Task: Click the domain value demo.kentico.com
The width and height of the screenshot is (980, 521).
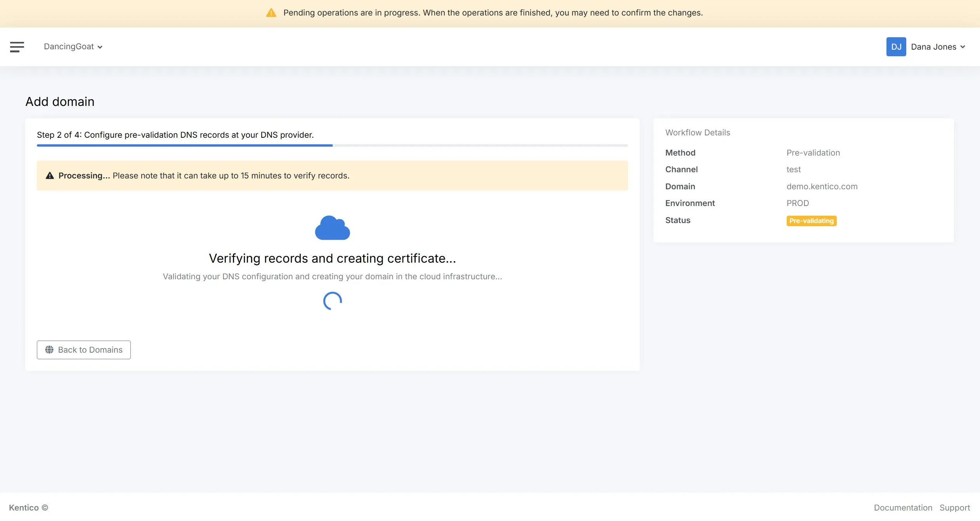Action: (822, 186)
